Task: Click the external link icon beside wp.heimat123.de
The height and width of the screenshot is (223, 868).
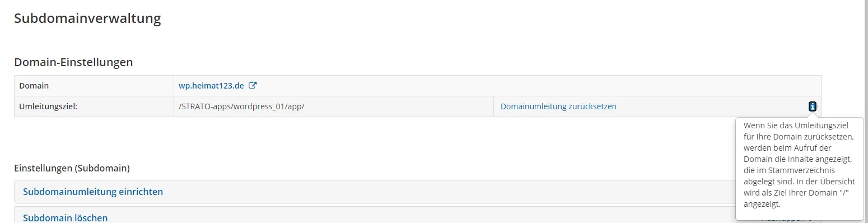Action: coord(253,86)
